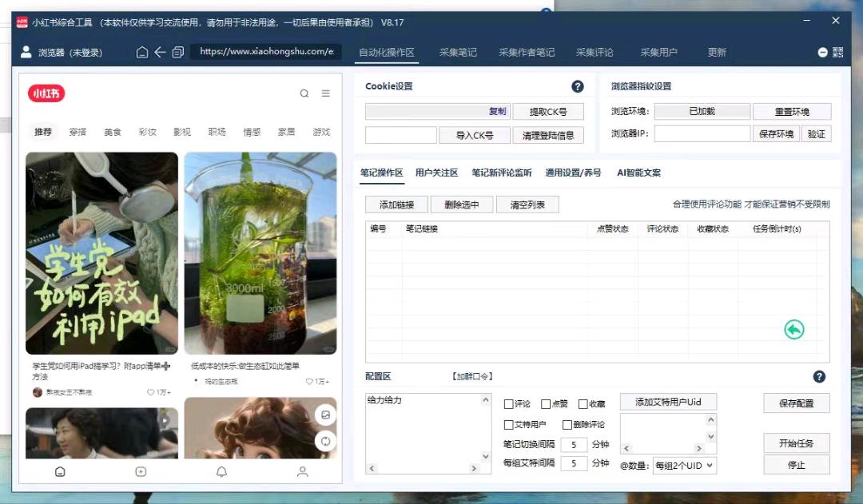Click the green round back-arrow icon
863x504 pixels.
point(793,330)
